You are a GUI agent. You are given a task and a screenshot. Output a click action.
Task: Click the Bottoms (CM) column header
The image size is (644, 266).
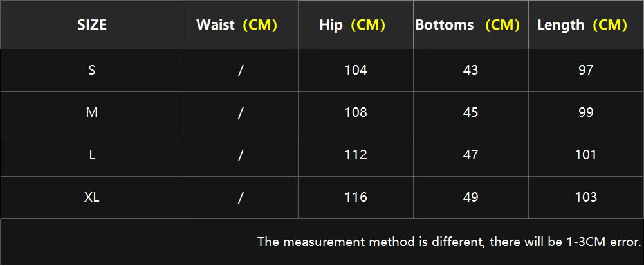(x=467, y=25)
